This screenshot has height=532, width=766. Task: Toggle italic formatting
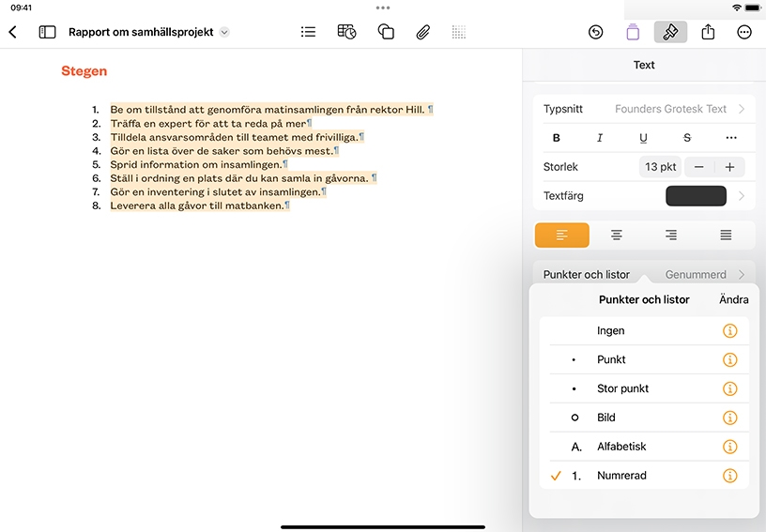(600, 138)
